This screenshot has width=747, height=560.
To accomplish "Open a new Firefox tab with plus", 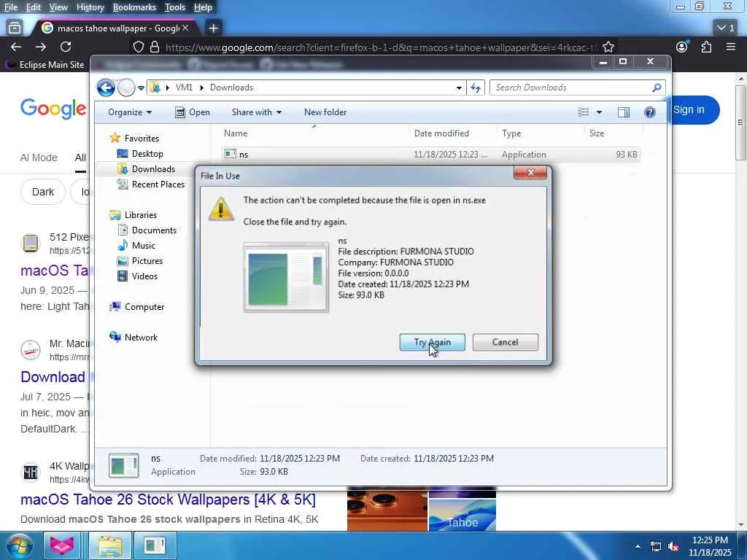I will tap(213, 28).
